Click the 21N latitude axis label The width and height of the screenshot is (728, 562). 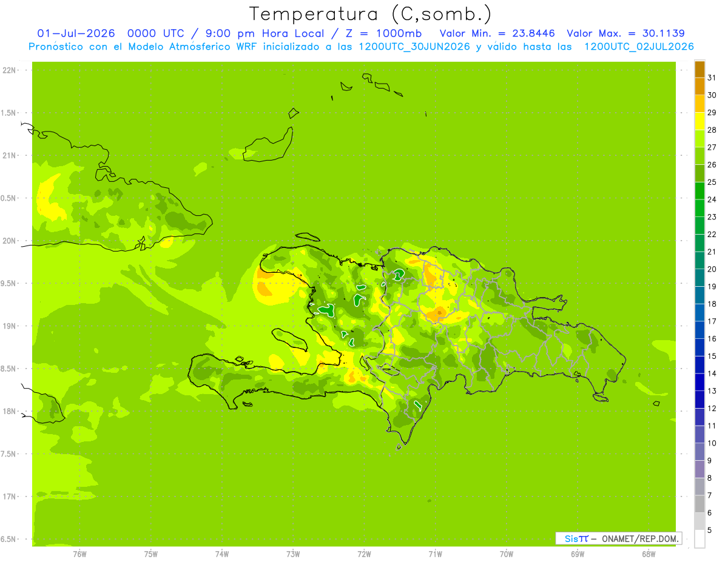(x=9, y=155)
